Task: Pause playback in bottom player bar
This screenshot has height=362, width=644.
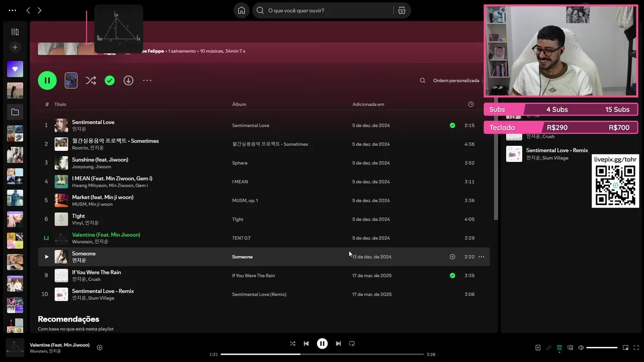Action: click(x=322, y=343)
